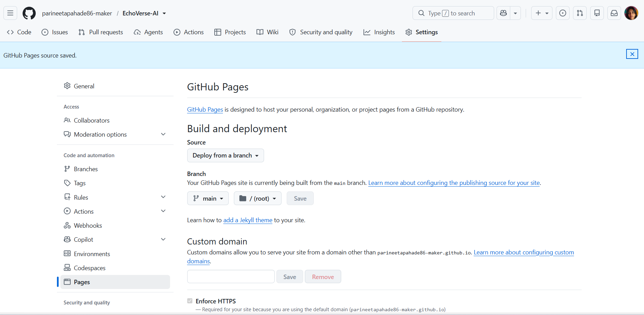Image resolution: width=644 pixels, height=315 pixels.
Task: Toggle the Enforce HTTPS checkbox
Action: tap(190, 301)
